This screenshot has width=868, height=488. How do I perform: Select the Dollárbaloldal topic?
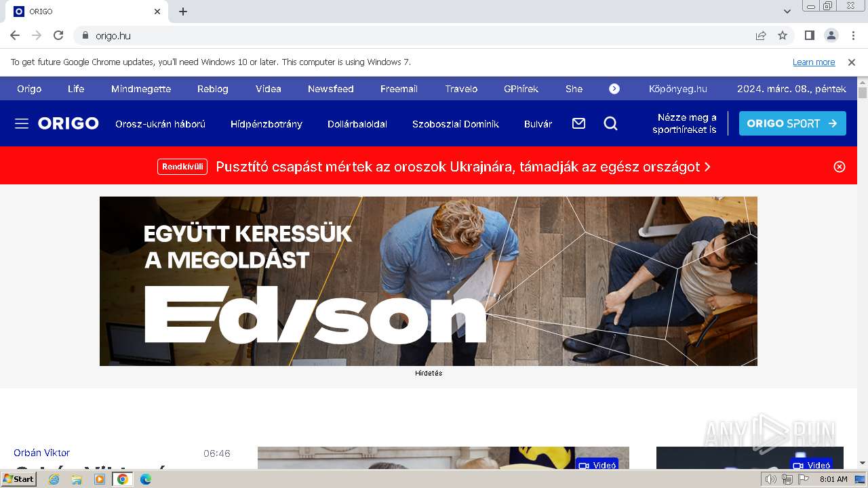click(357, 124)
